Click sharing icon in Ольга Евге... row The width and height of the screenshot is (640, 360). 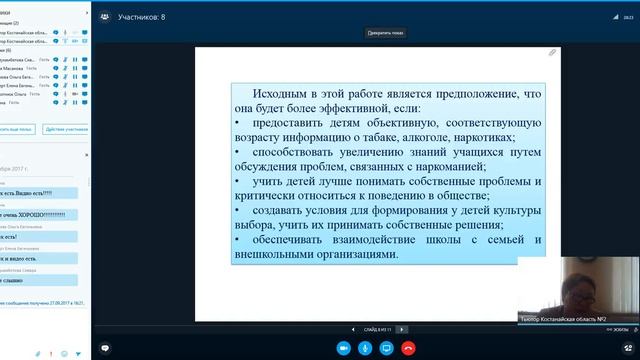(85, 77)
